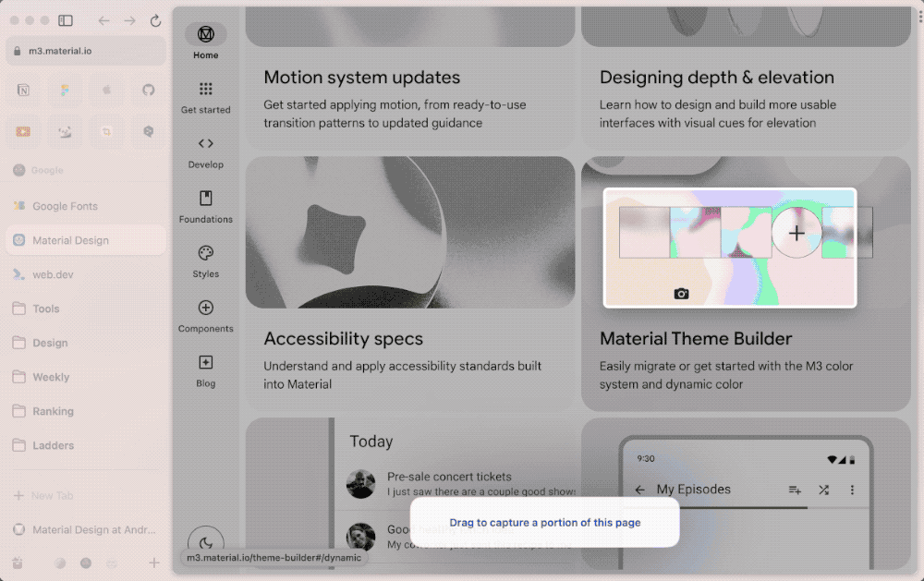This screenshot has width=924, height=581.
Task: Click the playlist add icon in My Episodes
Action: 795,490
